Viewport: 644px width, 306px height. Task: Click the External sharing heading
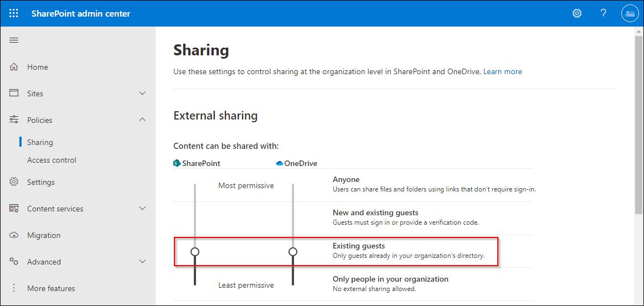click(x=215, y=116)
